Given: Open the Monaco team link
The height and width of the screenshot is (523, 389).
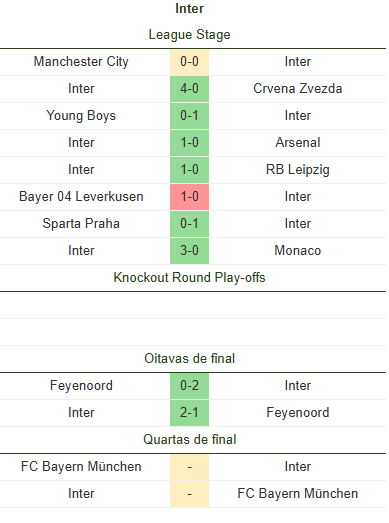Looking at the screenshot, I should [x=298, y=251].
